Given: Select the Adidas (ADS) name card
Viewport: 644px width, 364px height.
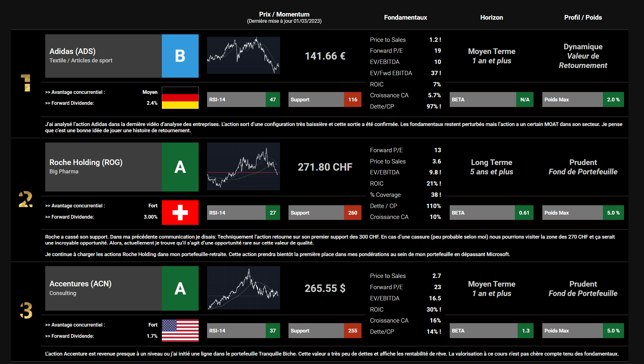Looking at the screenshot, I should coord(104,56).
